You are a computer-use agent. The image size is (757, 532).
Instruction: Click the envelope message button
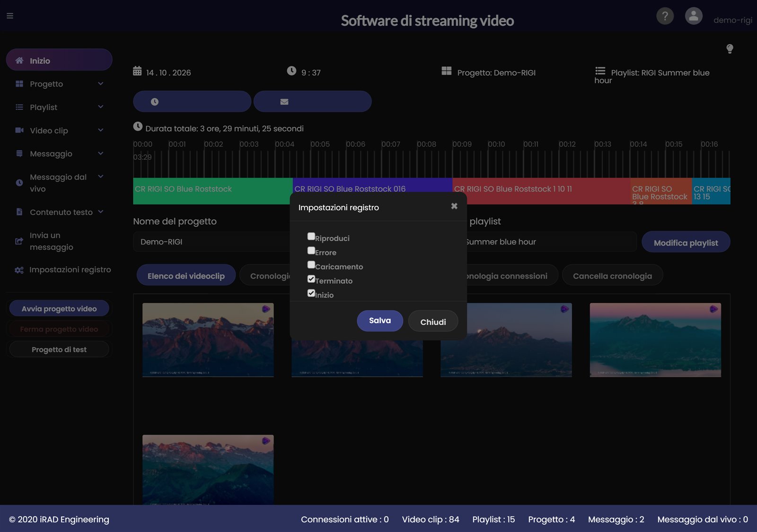313,102
